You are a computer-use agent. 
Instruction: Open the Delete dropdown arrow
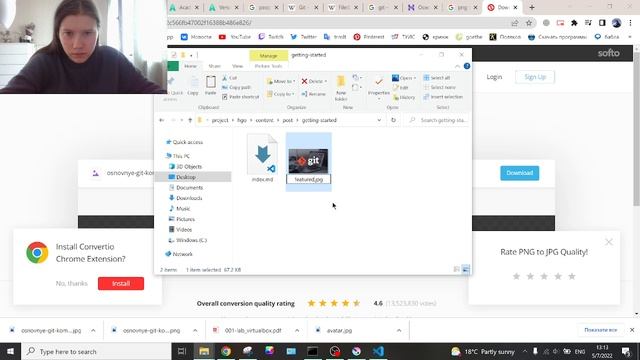pyautogui.click(x=326, y=81)
